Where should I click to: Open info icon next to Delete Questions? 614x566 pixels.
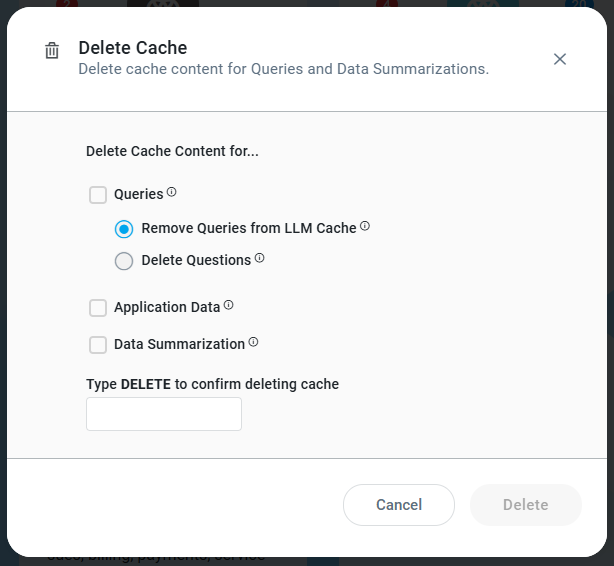click(x=260, y=258)
